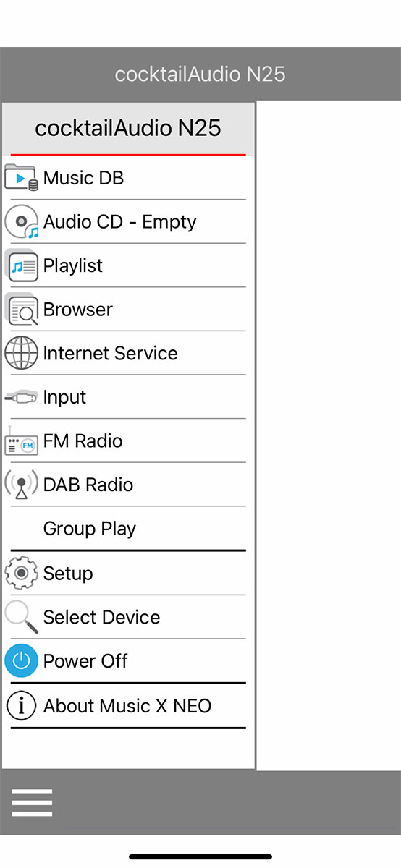The height and width of the screenshot is (868, 401).
Task: Open the Browser magnifier document icon
Action: point(21,310)
